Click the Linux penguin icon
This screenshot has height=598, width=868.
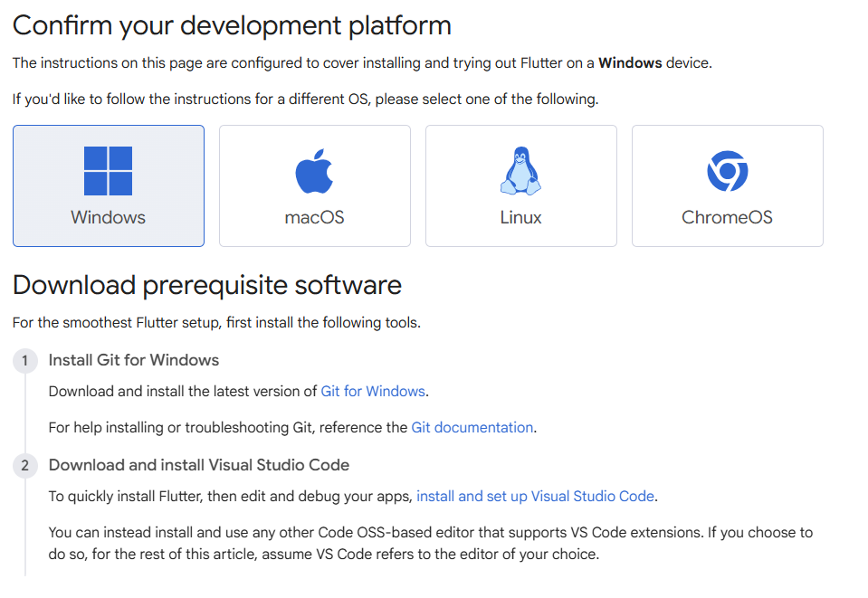click(520, 171)
